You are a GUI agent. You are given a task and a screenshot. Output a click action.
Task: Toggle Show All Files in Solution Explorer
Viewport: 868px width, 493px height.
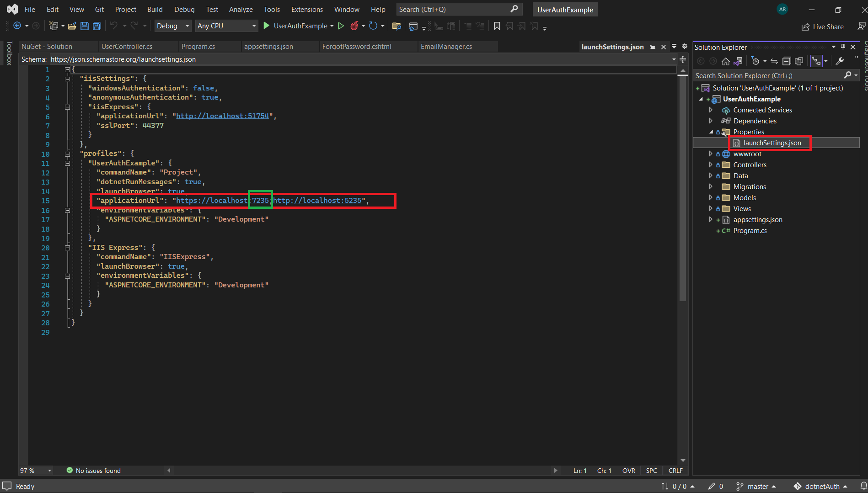(x=799, y=61)
